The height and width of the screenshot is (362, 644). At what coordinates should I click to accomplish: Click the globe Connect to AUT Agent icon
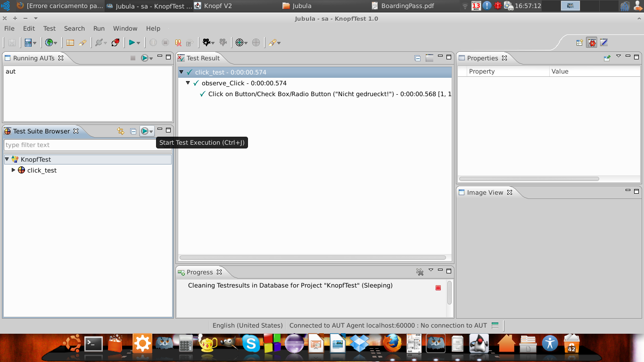click(49, 42)
